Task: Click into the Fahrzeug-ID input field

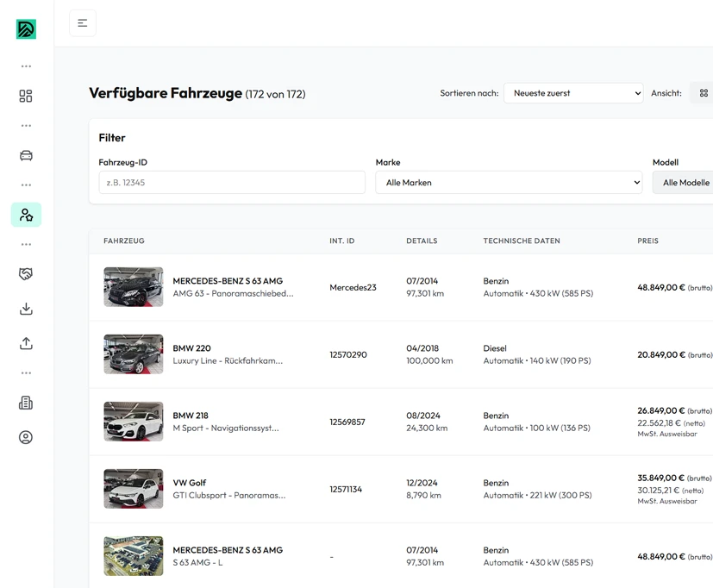Action: pyautogui.click(x=232, y=183)
